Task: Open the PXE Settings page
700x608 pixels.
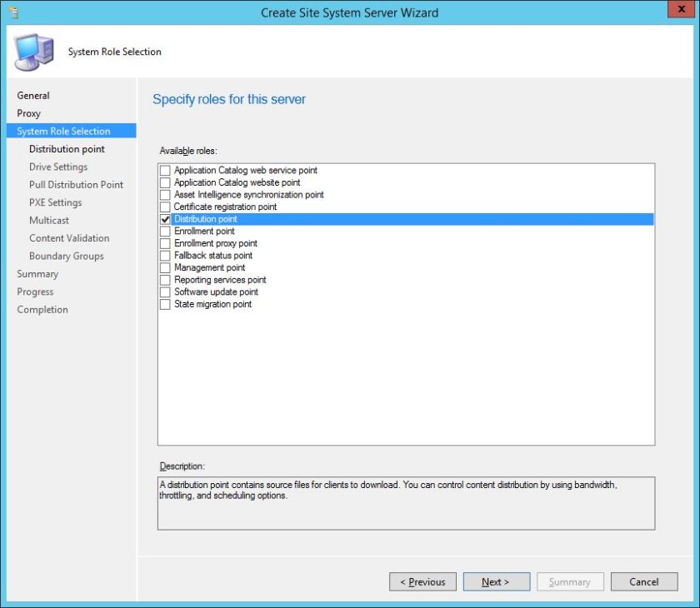Action: [56, 202]
